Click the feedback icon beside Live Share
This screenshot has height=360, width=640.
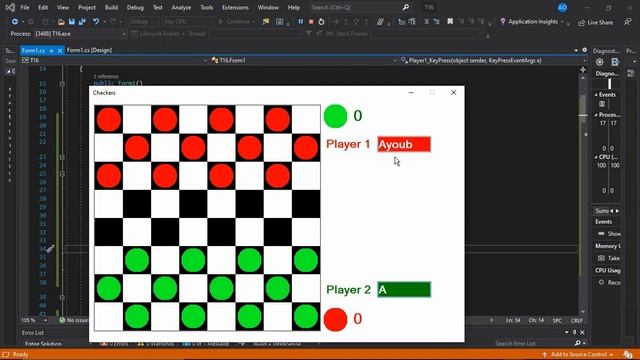tap(627, 22)
